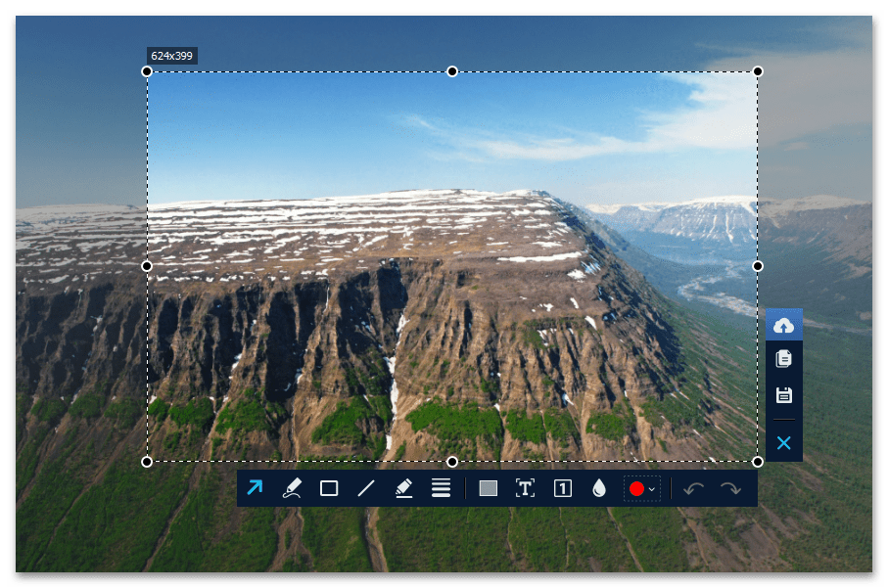888x588 pixels.
Task: Click the red color swatch
Action: point(636,488)
